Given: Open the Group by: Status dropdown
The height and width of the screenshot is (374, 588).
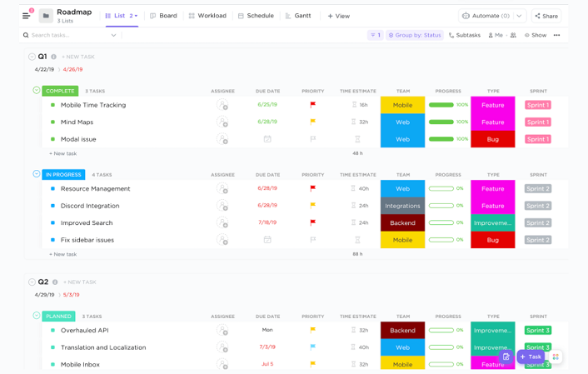Looking at the screenshot, I should [x=415, y=35].
